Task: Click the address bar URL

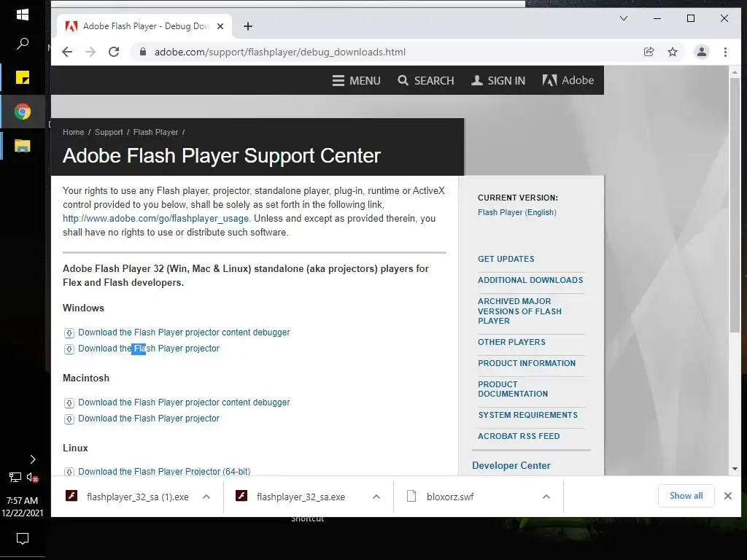Action: tap(280, 52)
